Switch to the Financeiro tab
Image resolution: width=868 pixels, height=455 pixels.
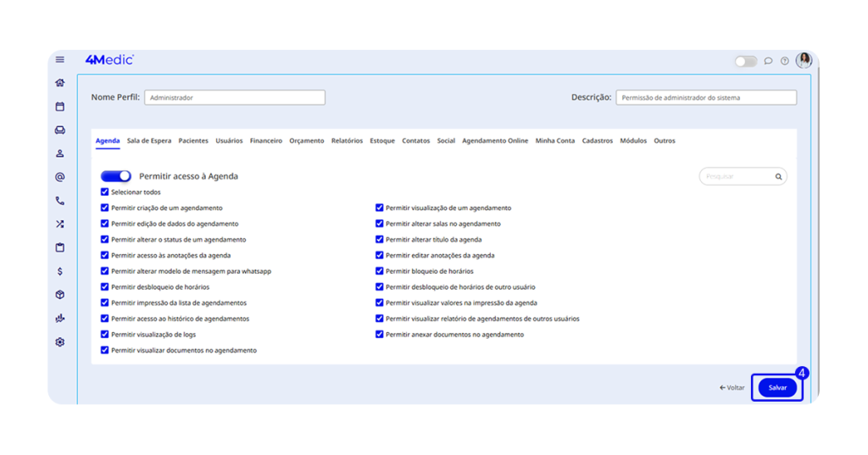(266, 141)
